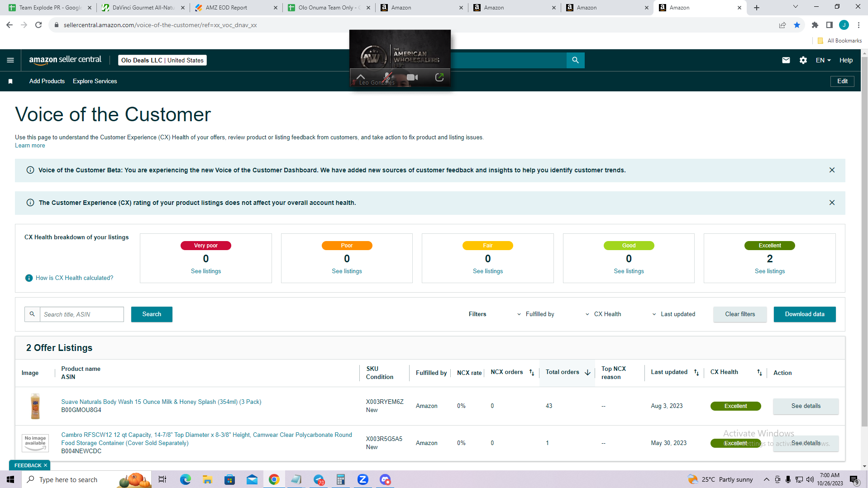
Task: Open the Olo Deals LLC account switcher
Action: click(x=162, y=60)
